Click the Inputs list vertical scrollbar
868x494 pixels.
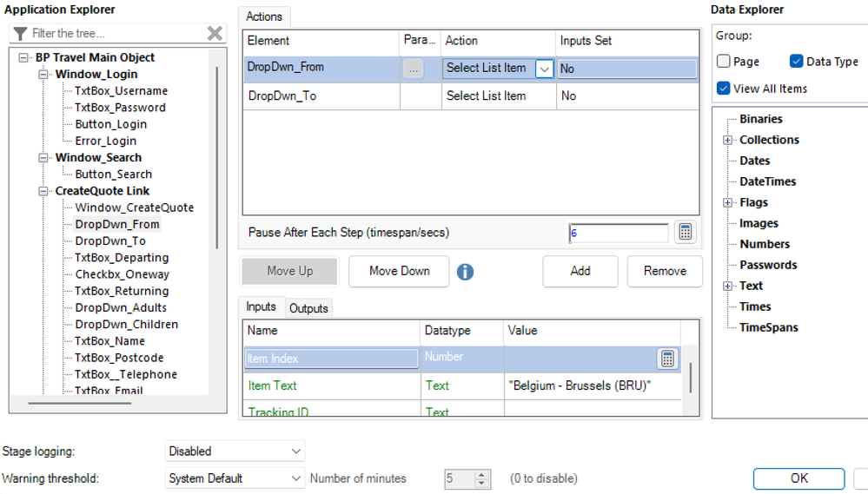[691, 378]
